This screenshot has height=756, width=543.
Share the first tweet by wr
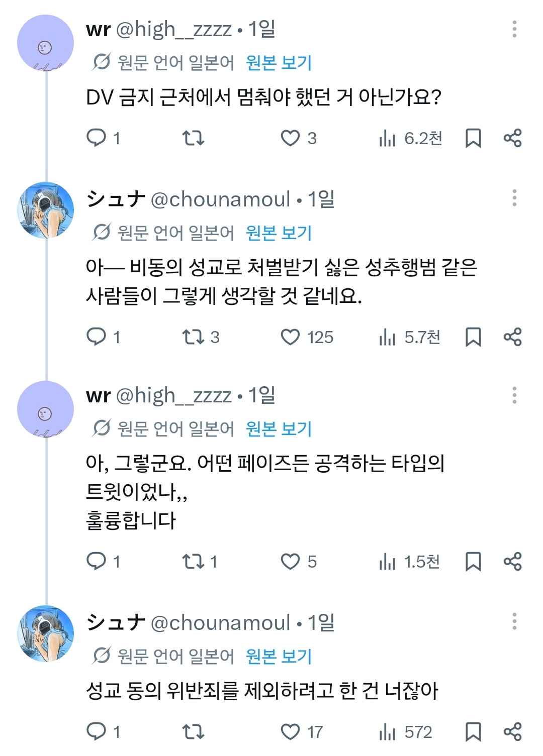pyautogui.click(x=512, y=138)
